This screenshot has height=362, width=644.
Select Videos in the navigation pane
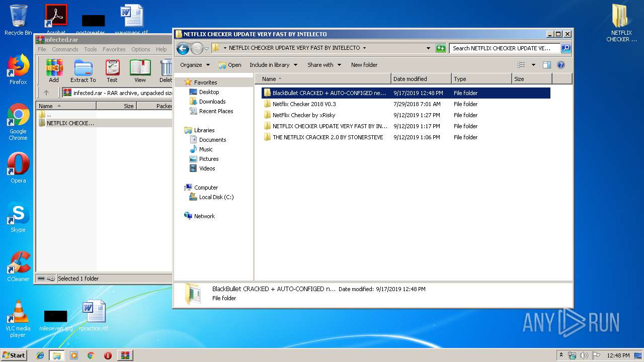point(202,168)
